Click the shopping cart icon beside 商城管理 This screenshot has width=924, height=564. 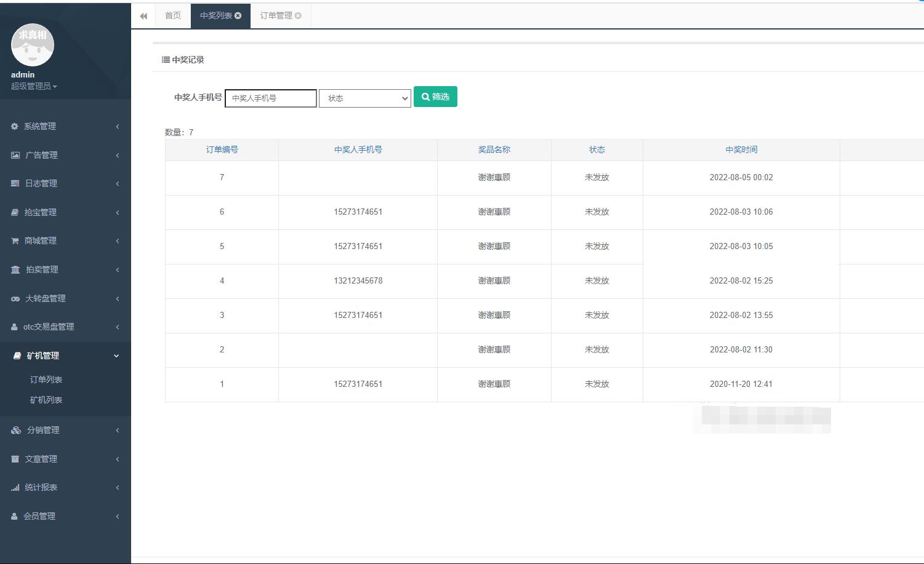click(15, 241)
